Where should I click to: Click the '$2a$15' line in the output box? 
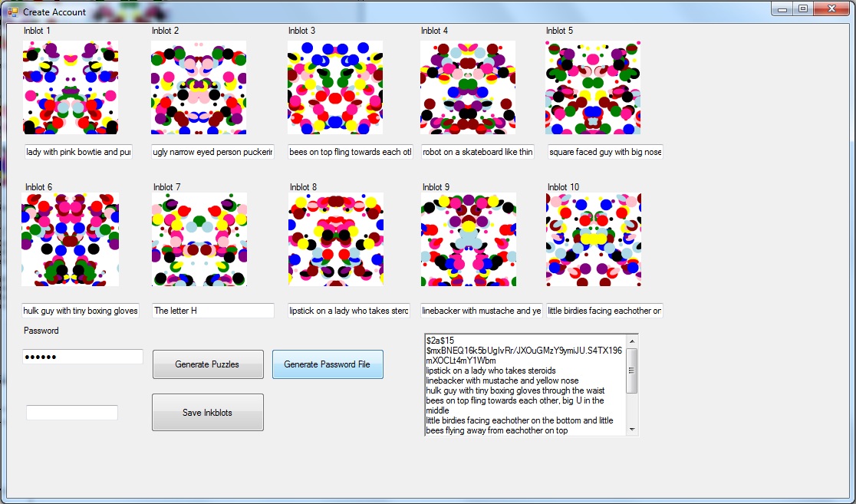pos(440,341)
